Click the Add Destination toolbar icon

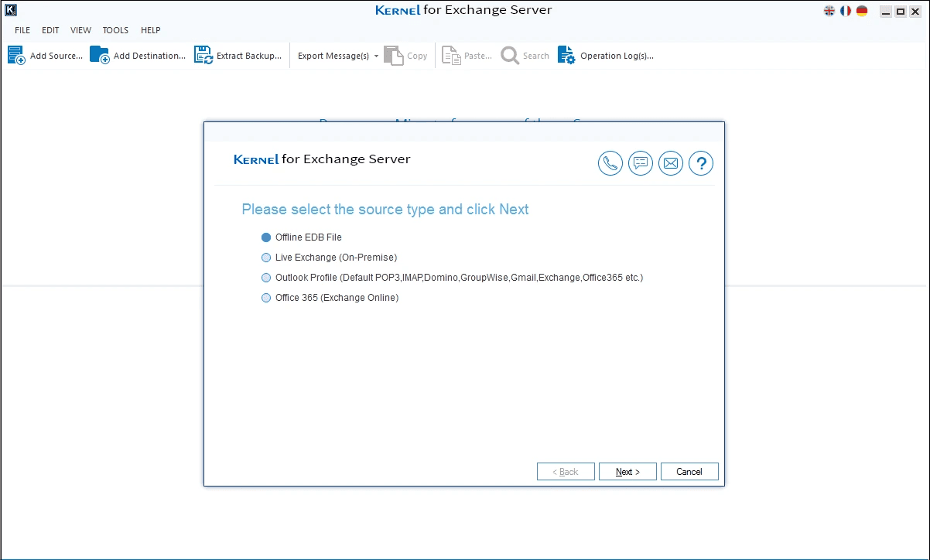(100, 55)
